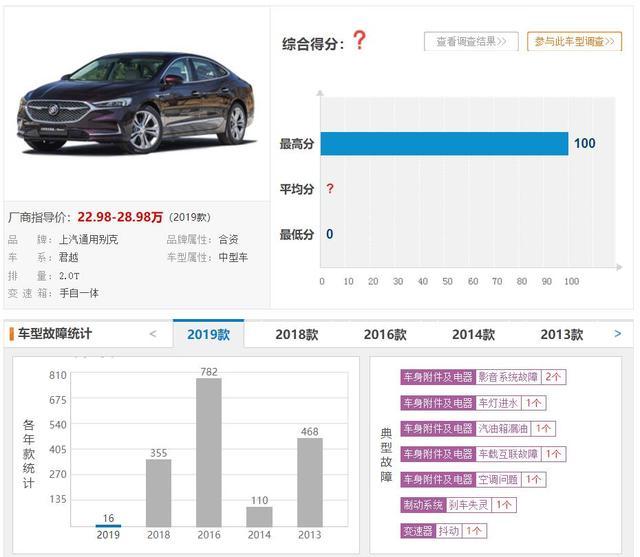Click the 合资 brand attribute value
The width and height of the screenshot is (640, 557).
pos(228,239)
